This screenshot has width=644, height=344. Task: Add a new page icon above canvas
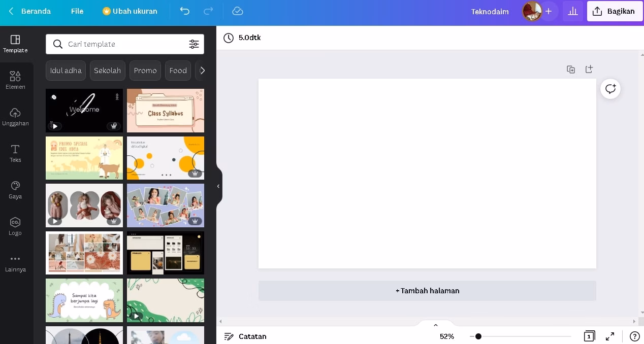[589, 69]
